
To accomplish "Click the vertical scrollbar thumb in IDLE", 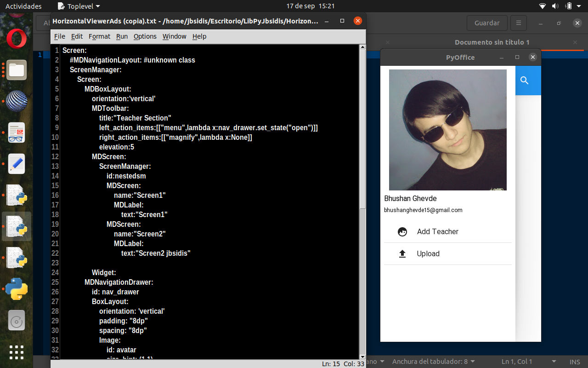I will pyautogui.click(x=362, y=129).
